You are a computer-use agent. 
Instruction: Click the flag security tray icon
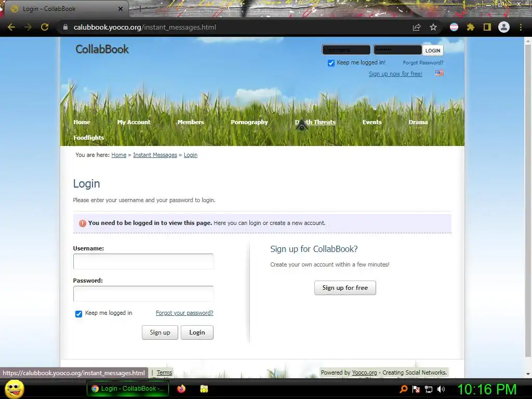[x=416, y=389]
